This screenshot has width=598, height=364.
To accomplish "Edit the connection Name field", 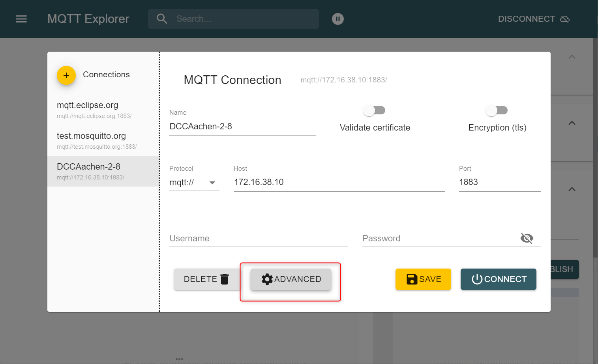I will click(x=243, y=127).
